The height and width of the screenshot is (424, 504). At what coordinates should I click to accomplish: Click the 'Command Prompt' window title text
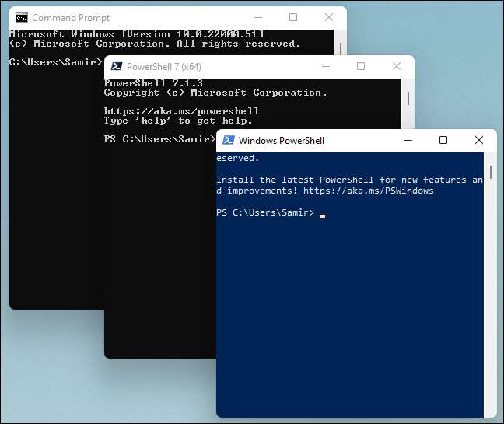click(71, 18)
